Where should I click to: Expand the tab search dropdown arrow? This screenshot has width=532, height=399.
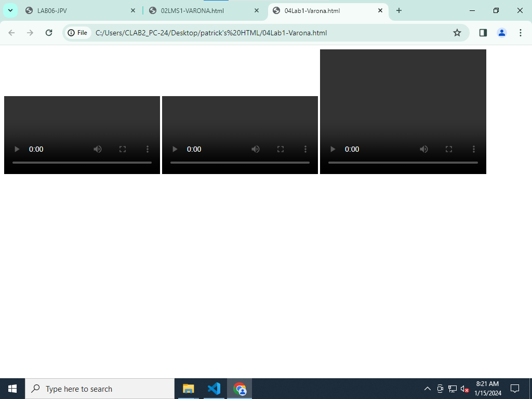click(x=10, y=10)
